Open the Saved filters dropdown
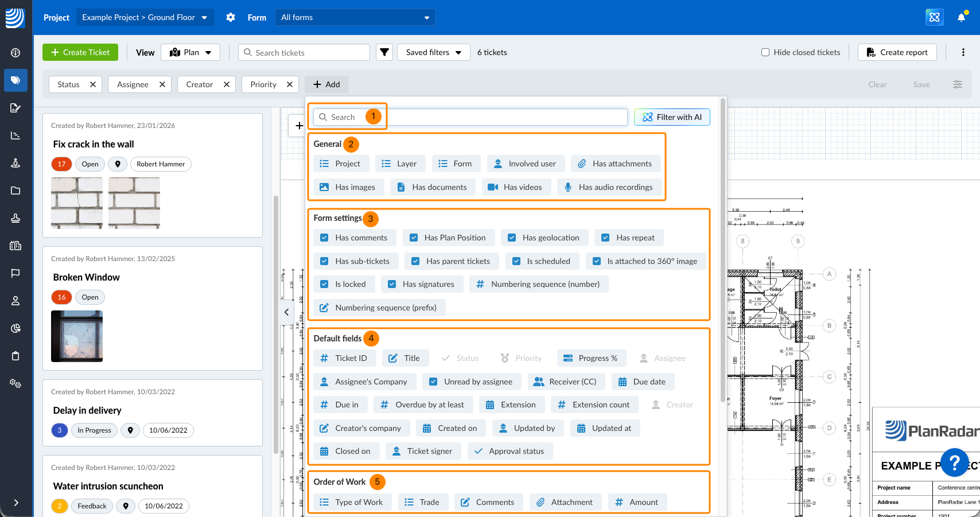Image resolution: width=980 pixels, height=517 pixels. [x=433, y=52]
